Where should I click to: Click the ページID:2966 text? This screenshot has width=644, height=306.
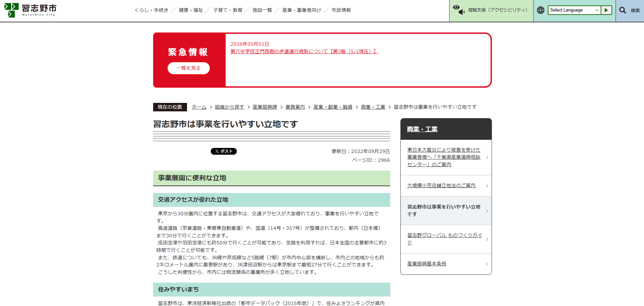(x=371, y=160)
